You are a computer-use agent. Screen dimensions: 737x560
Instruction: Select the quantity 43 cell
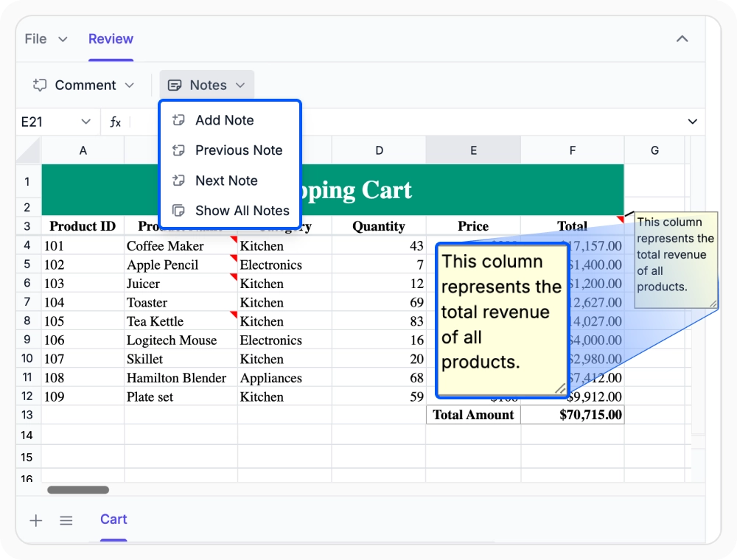379,245
